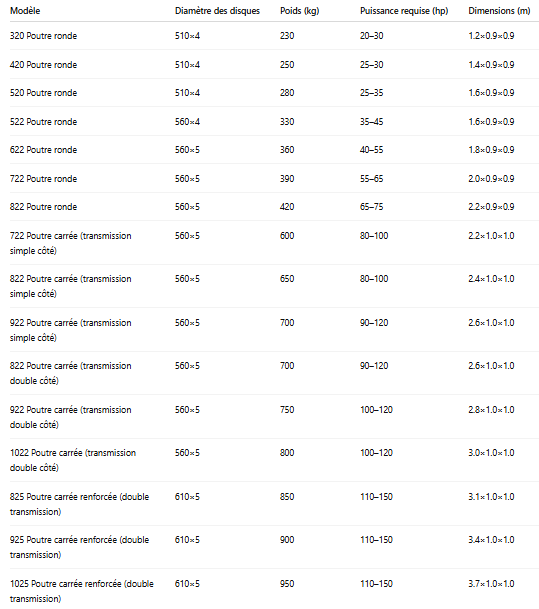Click the Dimensions (m) column header
Image resolution: width=539 pixels, height=609 pixels.
(499, 11)
